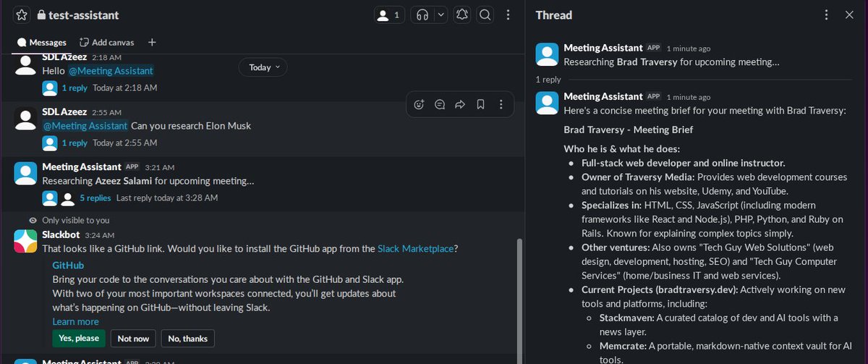Click Meeting Assistant avatar on thread's first message
Viewport: 868px width, 364px height.
548,55
